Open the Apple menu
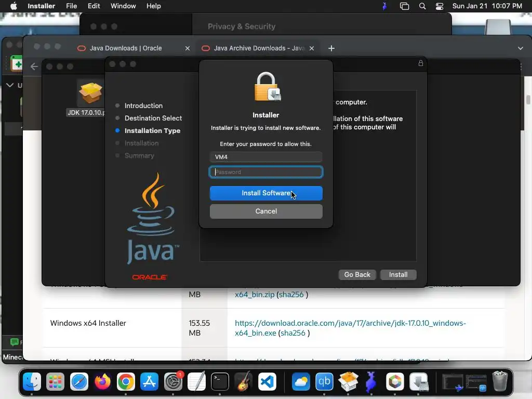Viewport: 532px width, 399px height. (14, 6)
